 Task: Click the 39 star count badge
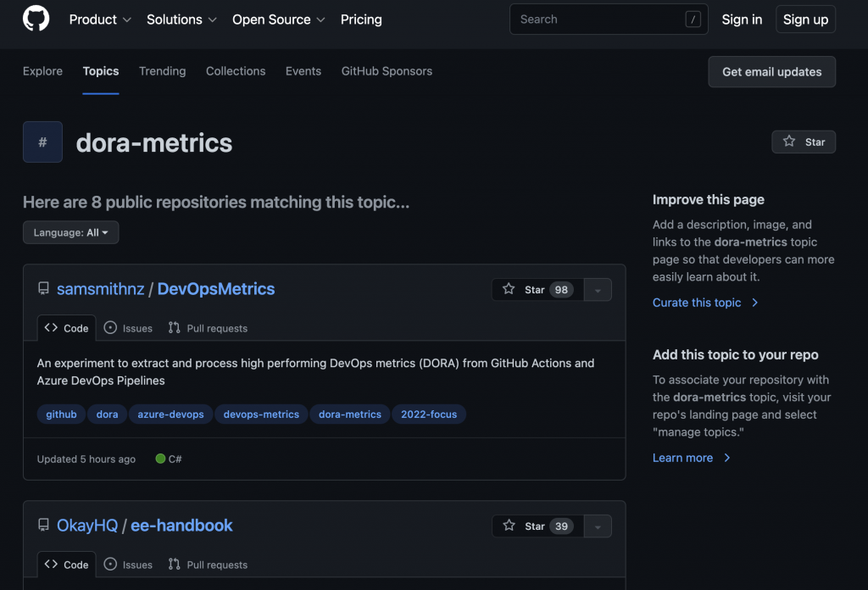561,526
